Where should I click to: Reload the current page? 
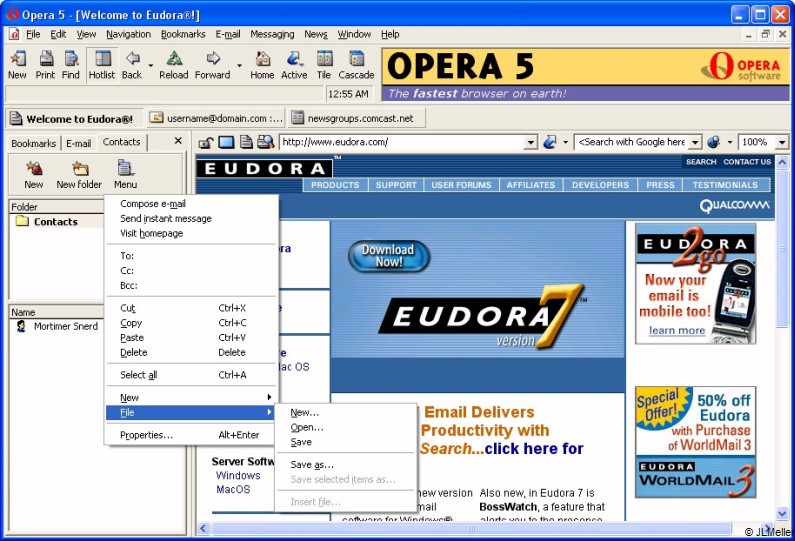[173, 65]
